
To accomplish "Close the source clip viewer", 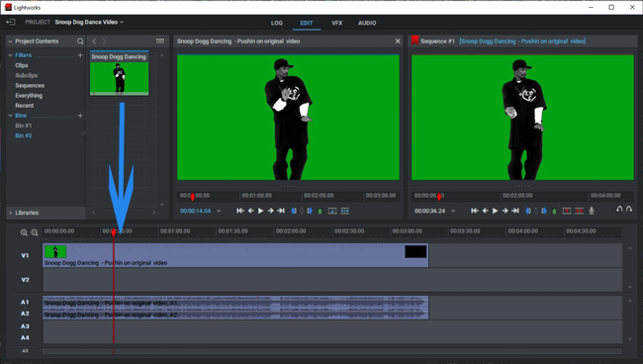I will coord(398,41).
